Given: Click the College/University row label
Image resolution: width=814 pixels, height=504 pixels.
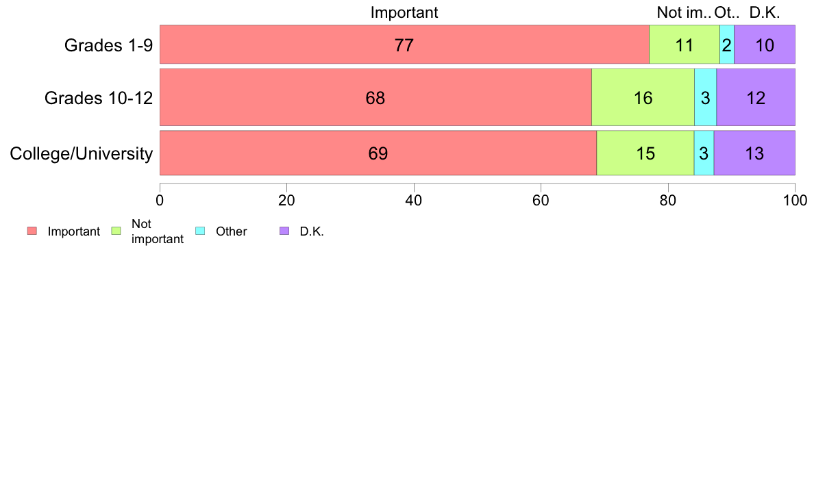Looking at the screenshot, I should (82, 153).
